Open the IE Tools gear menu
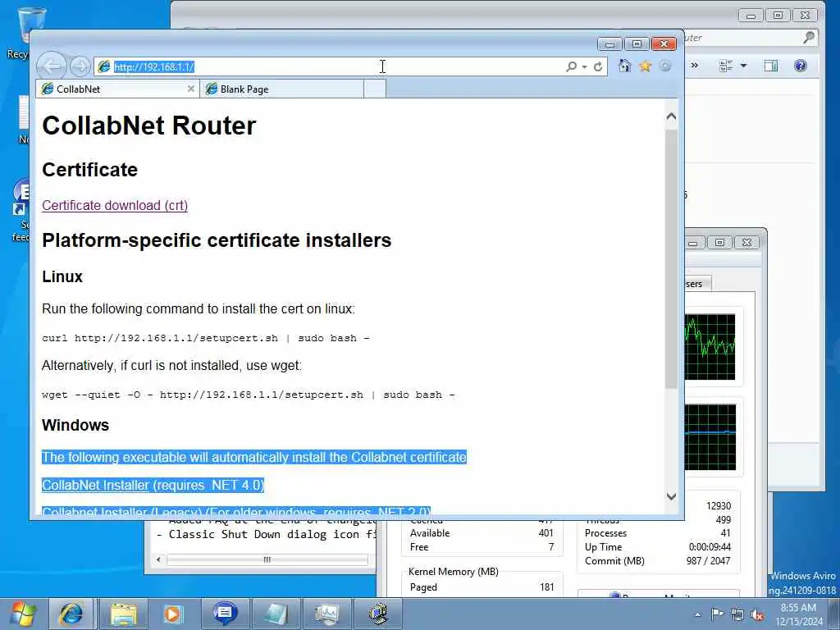 click(665, 66)
